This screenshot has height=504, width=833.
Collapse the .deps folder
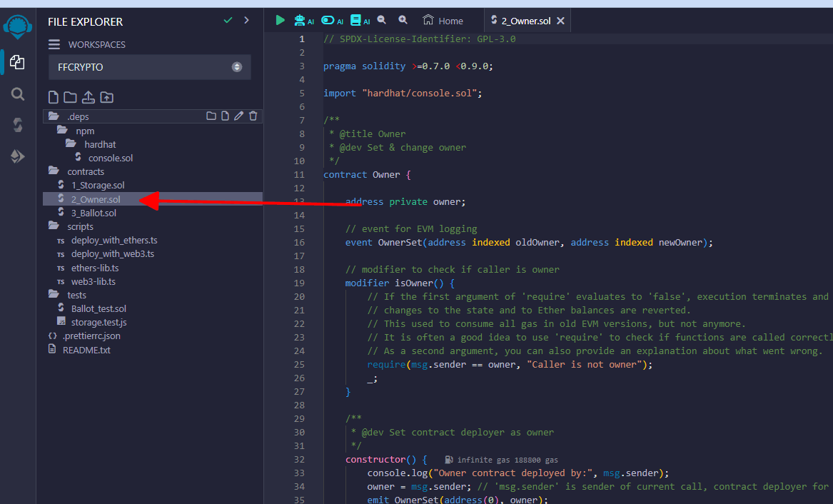[x=153, y=116]
